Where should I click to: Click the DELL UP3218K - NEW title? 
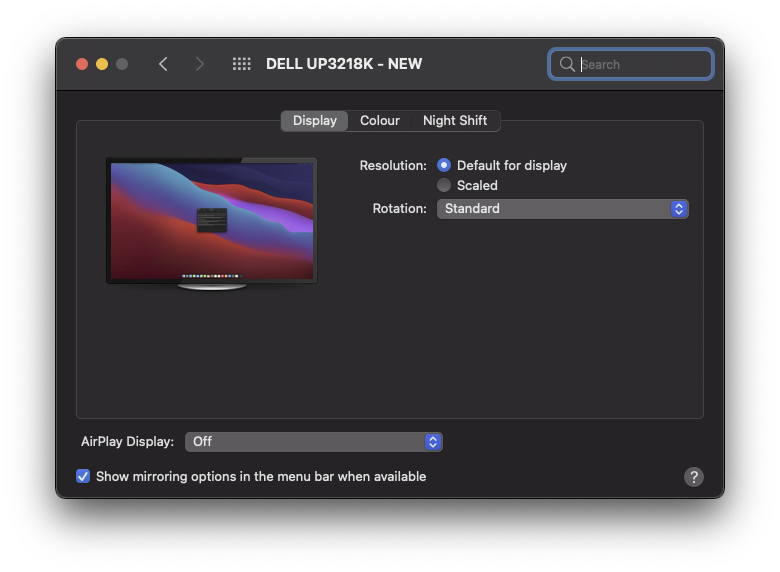tap(344, 64)
